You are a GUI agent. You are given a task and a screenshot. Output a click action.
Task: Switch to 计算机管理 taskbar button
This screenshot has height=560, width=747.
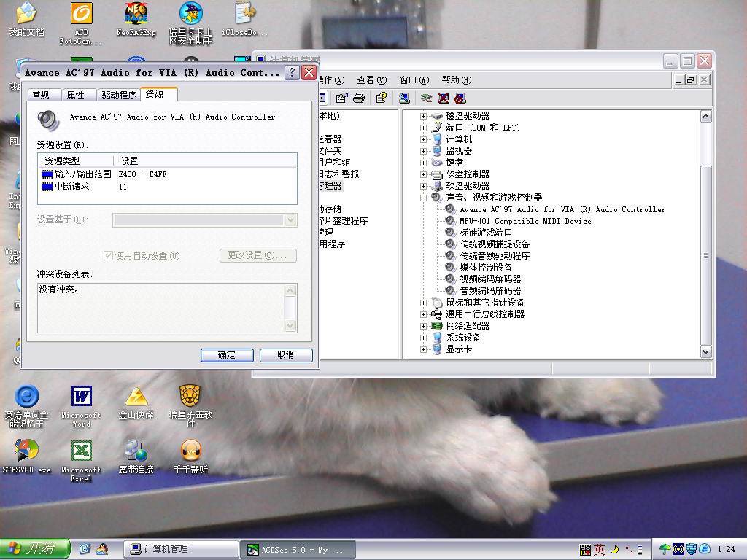tap(182, 550)
